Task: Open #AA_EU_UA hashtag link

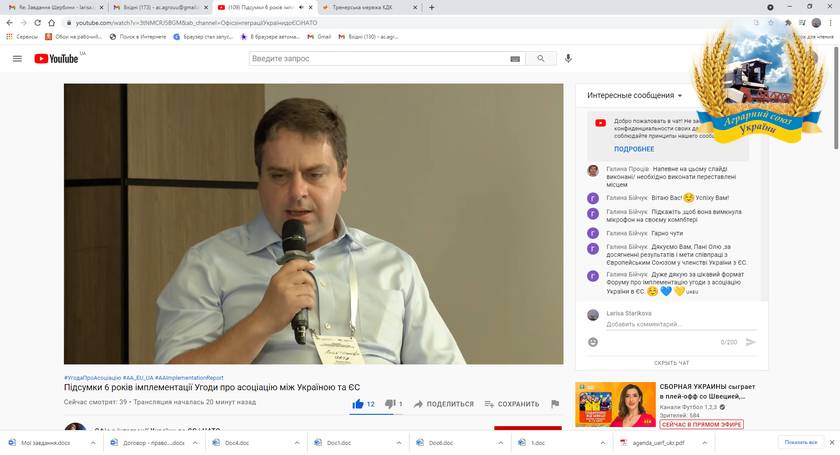Action: point(138,378)
